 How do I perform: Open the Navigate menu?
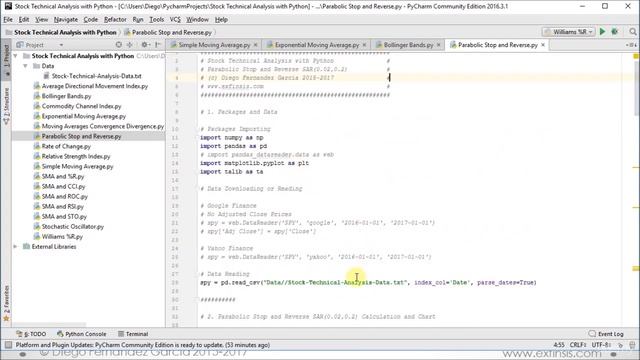66,19
